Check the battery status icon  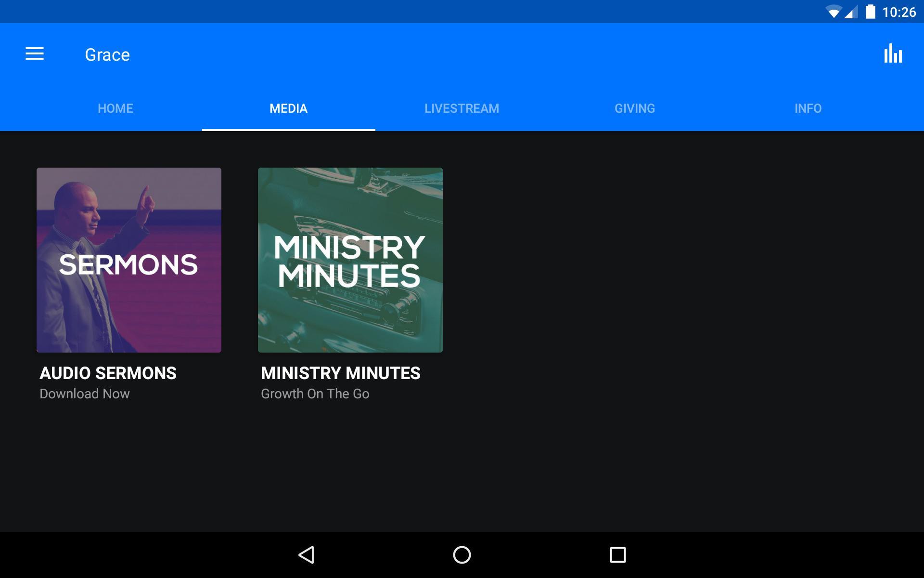pos(870,12)
